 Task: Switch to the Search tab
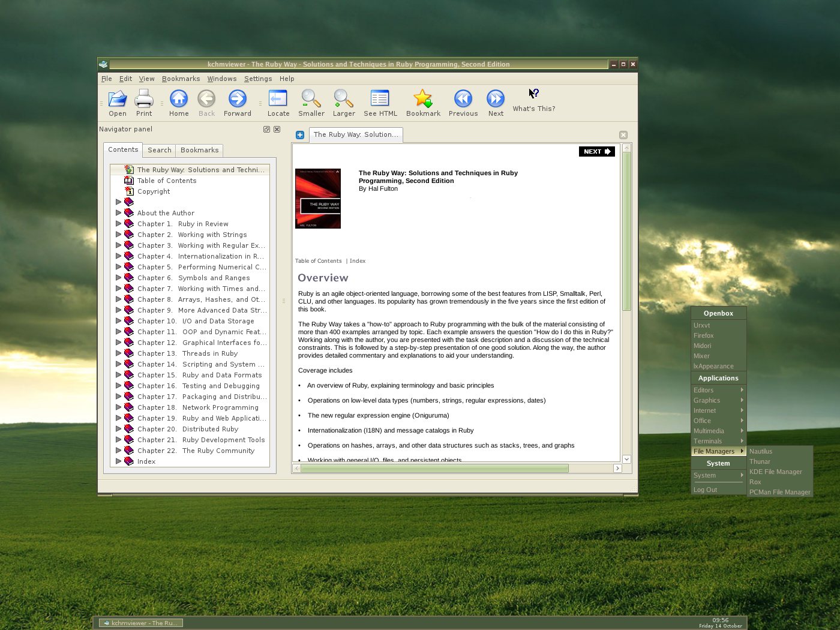click(160, 151)
